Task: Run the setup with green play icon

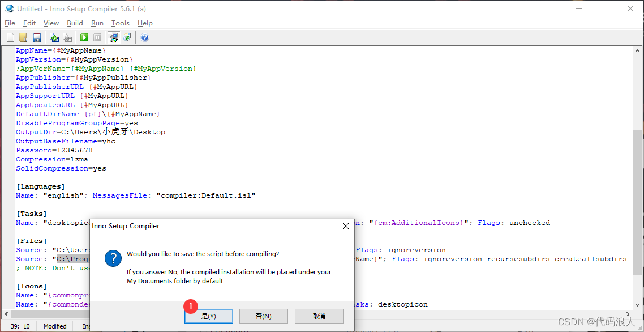Action: click(84, 38)
